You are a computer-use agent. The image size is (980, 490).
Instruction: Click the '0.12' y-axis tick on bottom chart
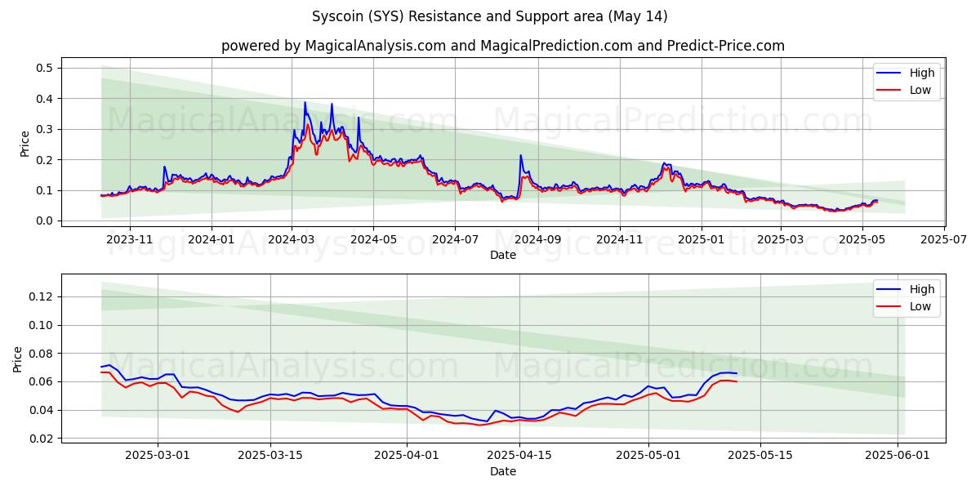tap(42, 296)
